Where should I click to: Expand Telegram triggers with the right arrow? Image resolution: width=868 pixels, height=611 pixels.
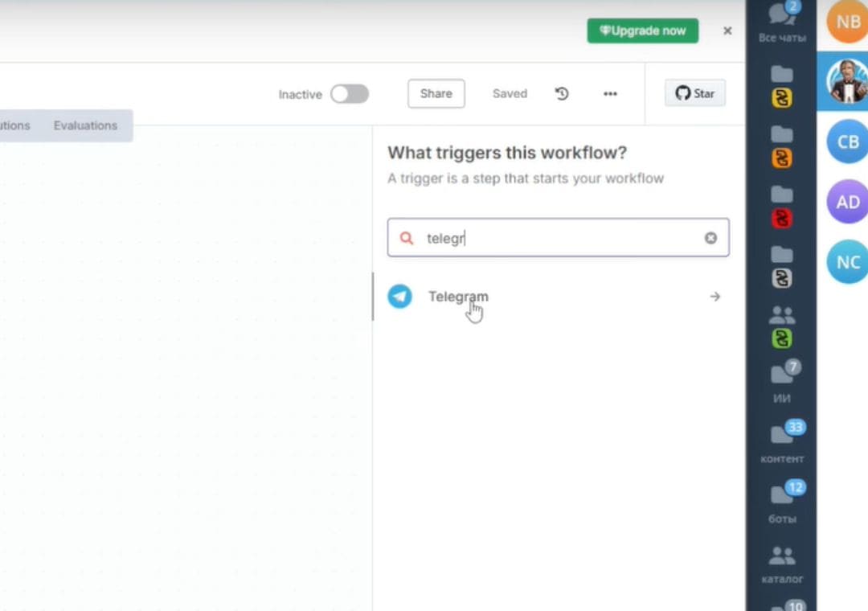(714, 297)
